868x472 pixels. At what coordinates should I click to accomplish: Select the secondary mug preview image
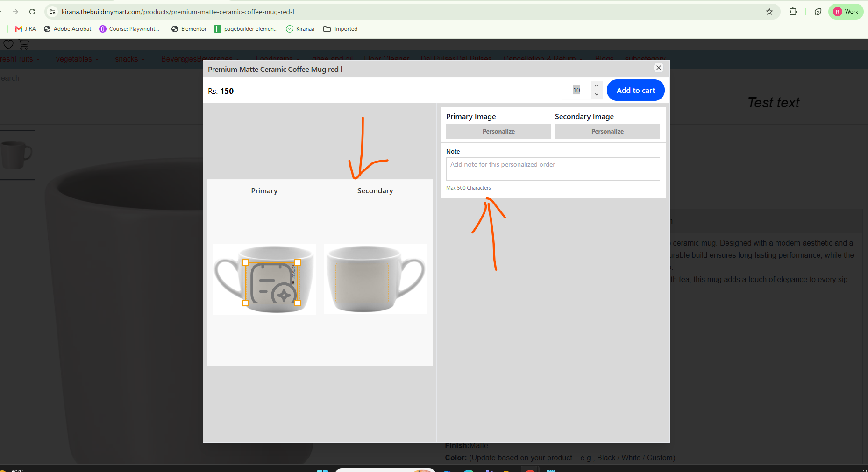point(375,279)
